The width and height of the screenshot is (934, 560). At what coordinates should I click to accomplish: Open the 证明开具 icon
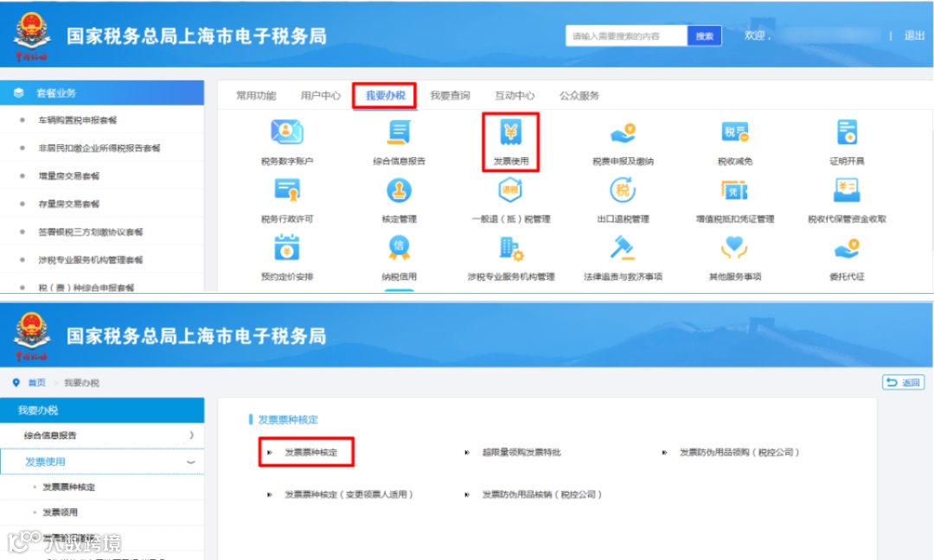click(x=847, y=132)
